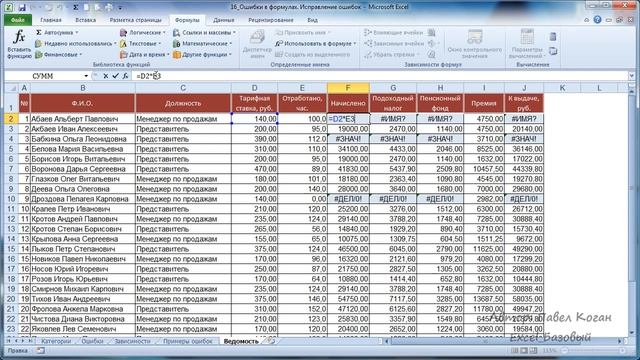640x360 pixels.
Task: Click the Calculate Now icon
Action: pyautogui.click(x=553, y=36)
